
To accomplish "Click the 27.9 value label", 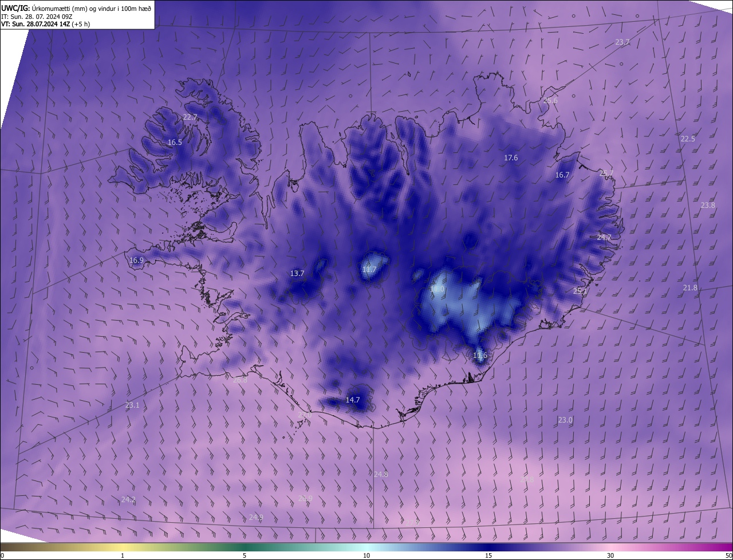I will (x=412, y=522).
